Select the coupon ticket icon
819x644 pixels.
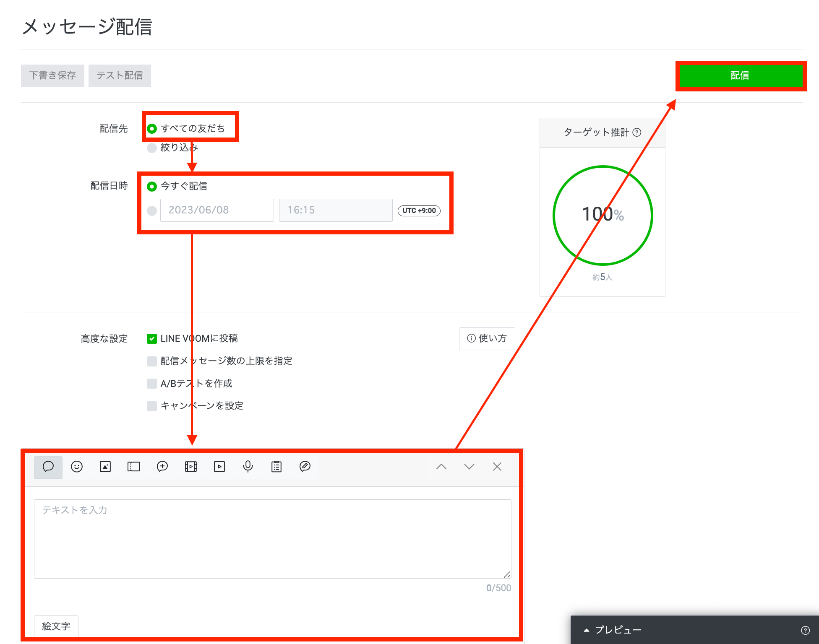(134, 467)
